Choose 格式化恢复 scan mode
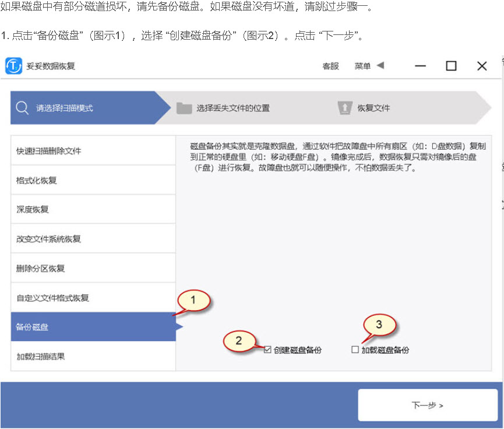This screenshot has width=504, height=429. (93, 180)
